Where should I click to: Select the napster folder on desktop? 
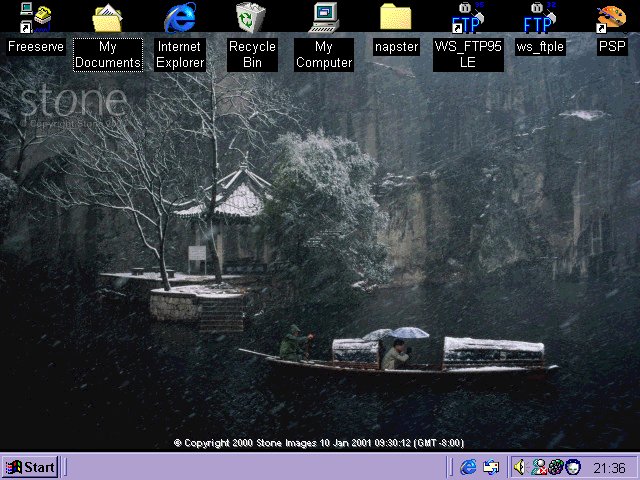[x=396, y=17]
